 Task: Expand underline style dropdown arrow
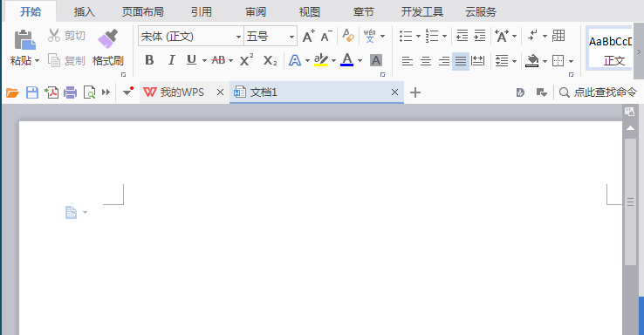pos(204,61)
